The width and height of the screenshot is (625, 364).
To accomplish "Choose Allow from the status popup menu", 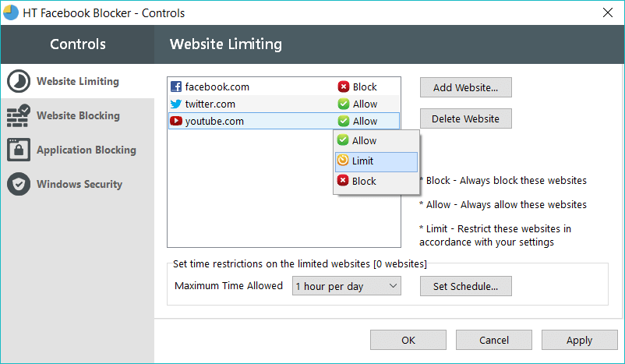I will tap(376, 140).
